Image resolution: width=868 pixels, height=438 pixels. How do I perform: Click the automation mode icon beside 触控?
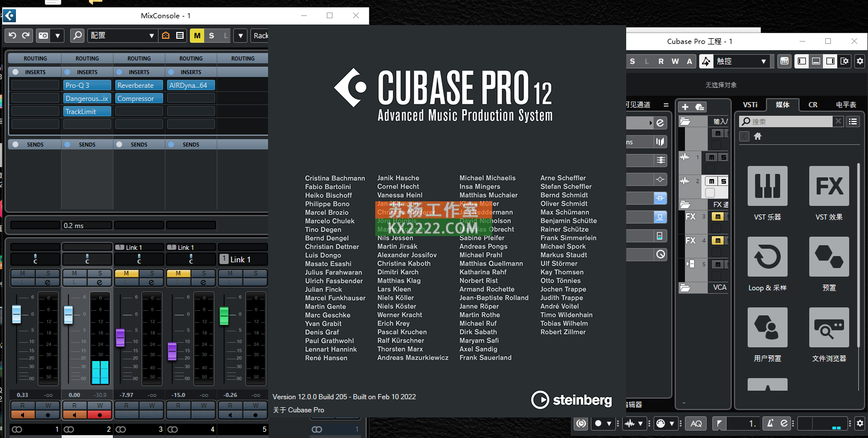pos(706,62)
